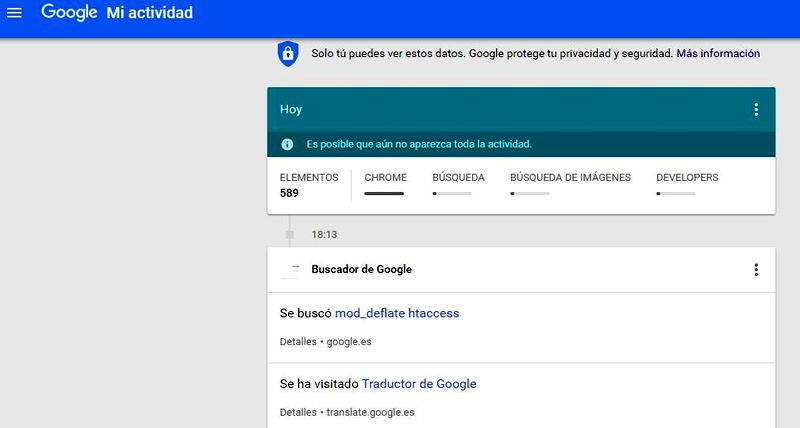The height and width of the screenshot is (428, 800).
Task: Click the Mi actividad header title
Action: pos(149,13)
